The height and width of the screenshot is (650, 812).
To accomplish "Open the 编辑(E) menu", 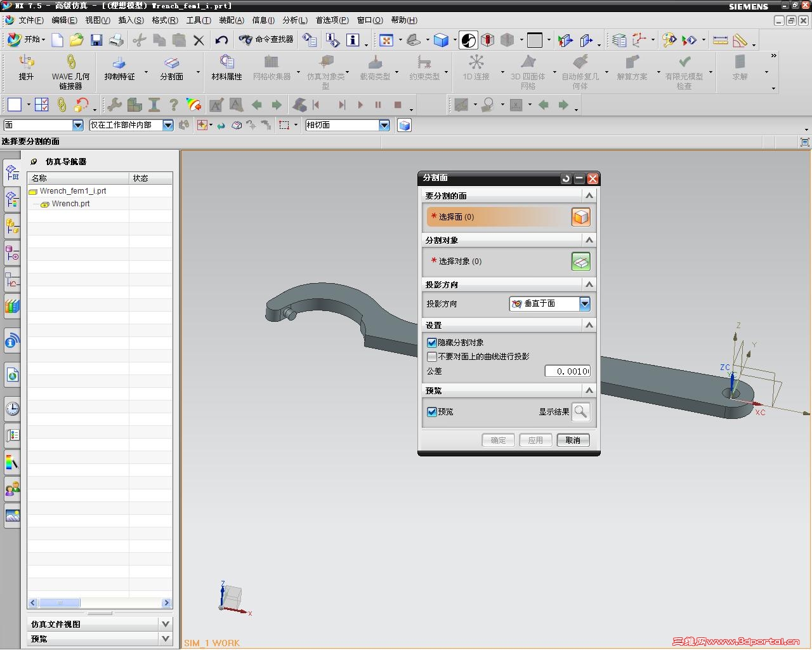I will [64, 20].
